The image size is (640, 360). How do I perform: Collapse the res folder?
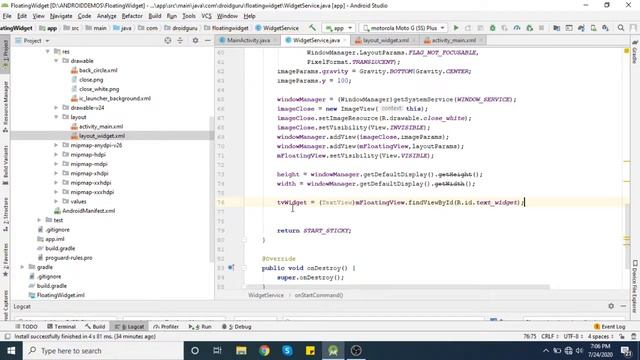[x=48, y=51]
